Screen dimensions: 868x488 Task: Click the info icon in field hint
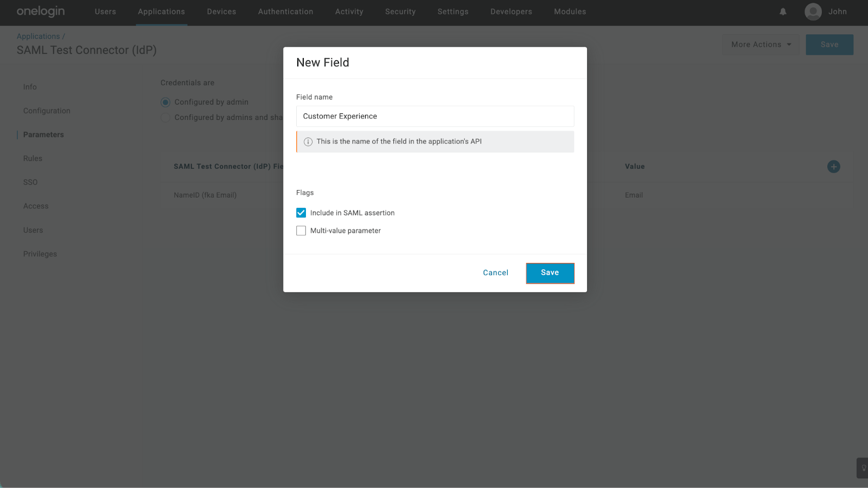[x=308, y=142]
